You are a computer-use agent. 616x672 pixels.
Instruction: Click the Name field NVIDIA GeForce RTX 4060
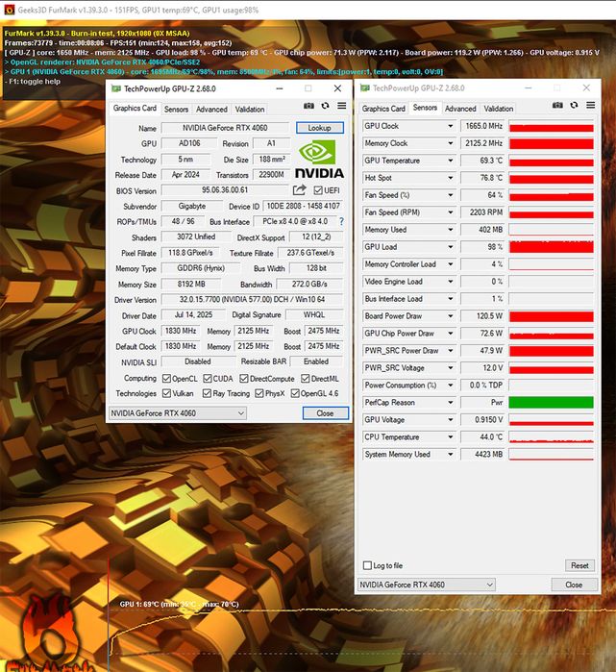click(x=225, y=128)
